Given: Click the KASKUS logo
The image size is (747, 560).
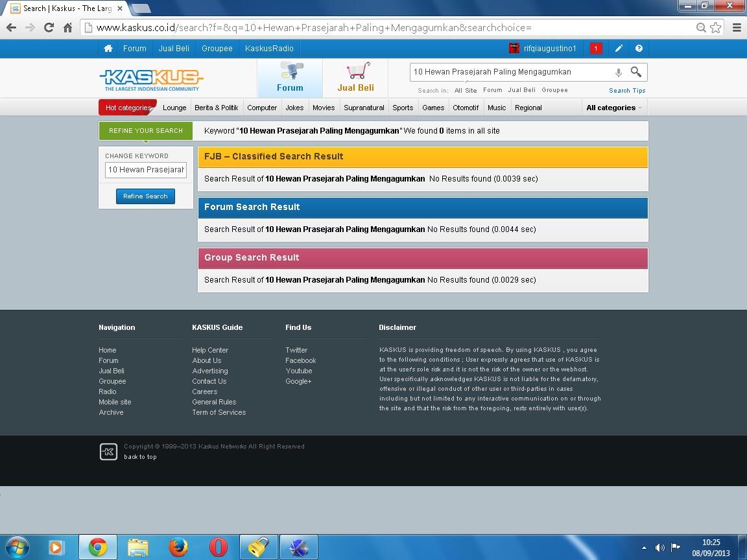Looking at the screenshot, I should click(x=152, y=80).
